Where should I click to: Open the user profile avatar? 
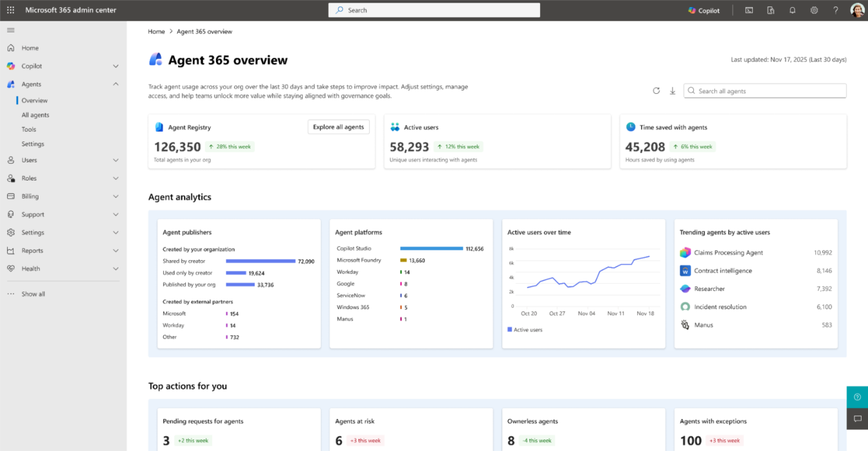coord(857,10)
